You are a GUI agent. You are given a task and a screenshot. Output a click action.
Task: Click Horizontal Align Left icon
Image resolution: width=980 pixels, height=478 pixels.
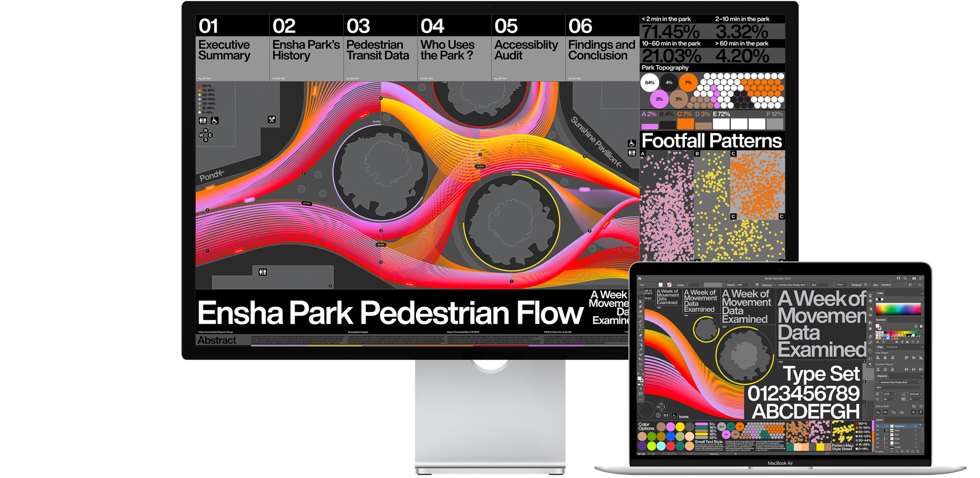pos(878,358)
